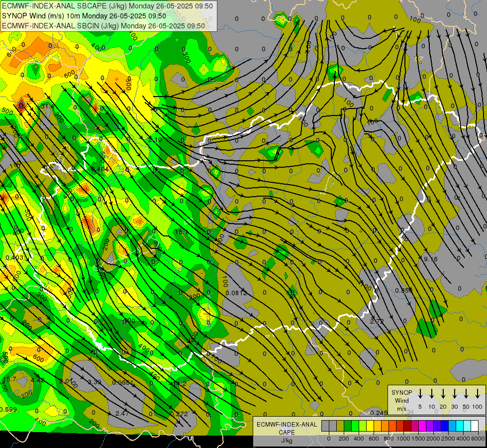Click the wind arrow above 30 in SYNOP legend

(454, 394)
